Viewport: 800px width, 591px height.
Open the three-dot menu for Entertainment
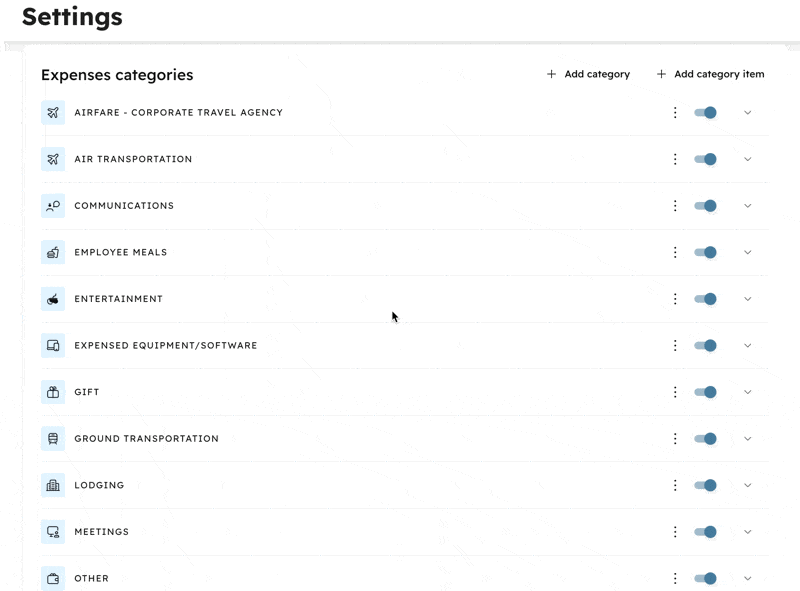(675, 299)
